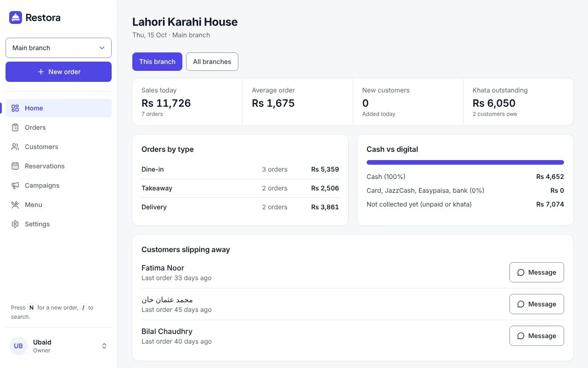Click the chat bubble icon beside محمد عثمان خان
Viewport: 588px width, 368px height.
(521, 304)
